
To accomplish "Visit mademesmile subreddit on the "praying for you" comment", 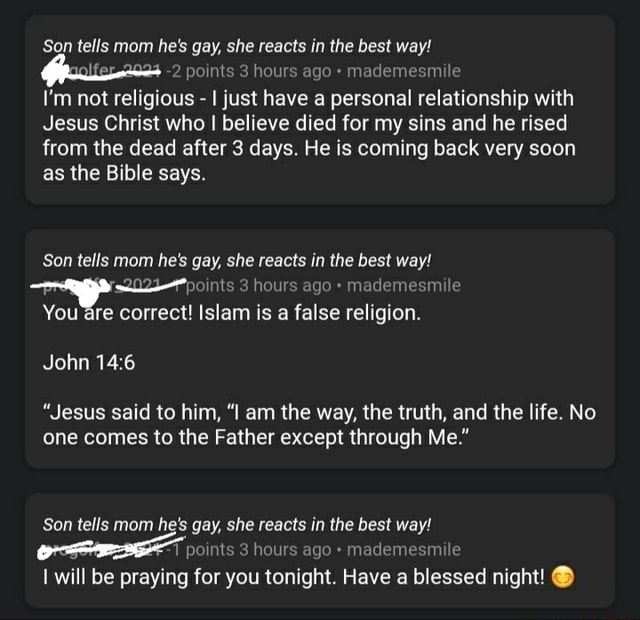I will [x=404, y=549].
